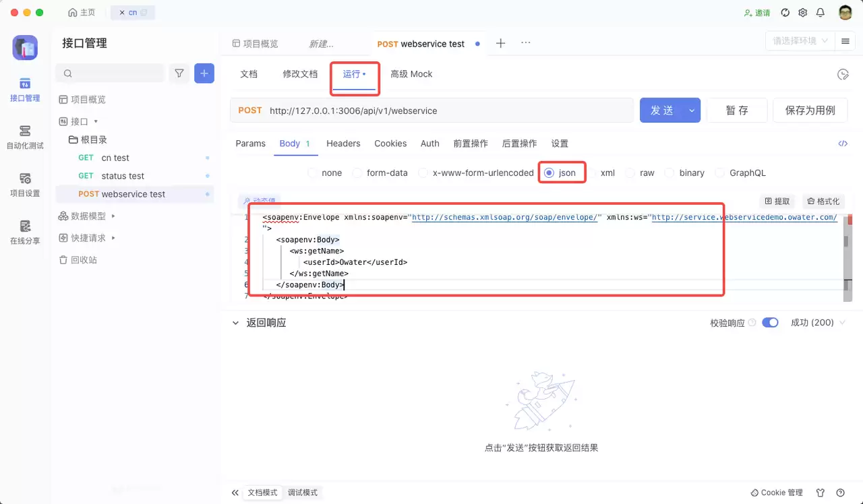Click the sidebar search field

click(x=111, y=73)
